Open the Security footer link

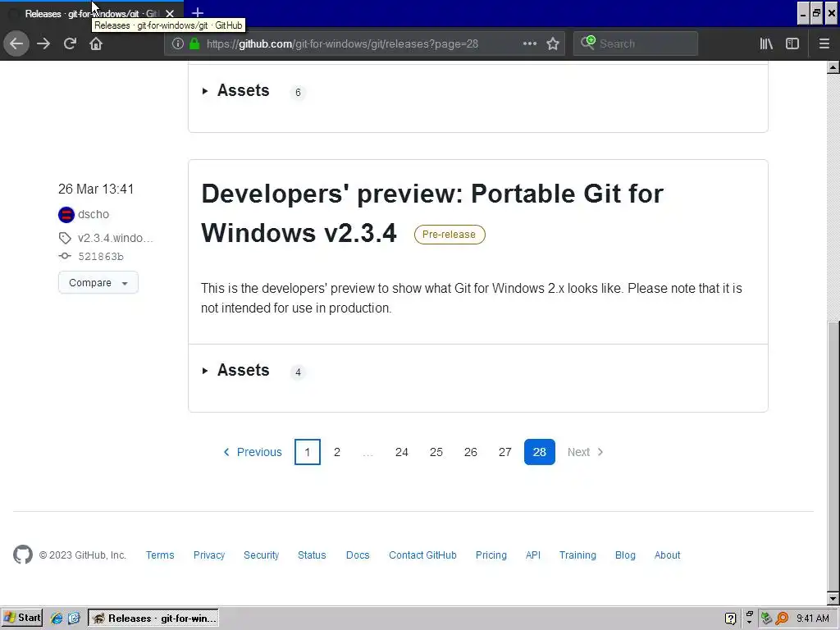click(x=261, y=555)
